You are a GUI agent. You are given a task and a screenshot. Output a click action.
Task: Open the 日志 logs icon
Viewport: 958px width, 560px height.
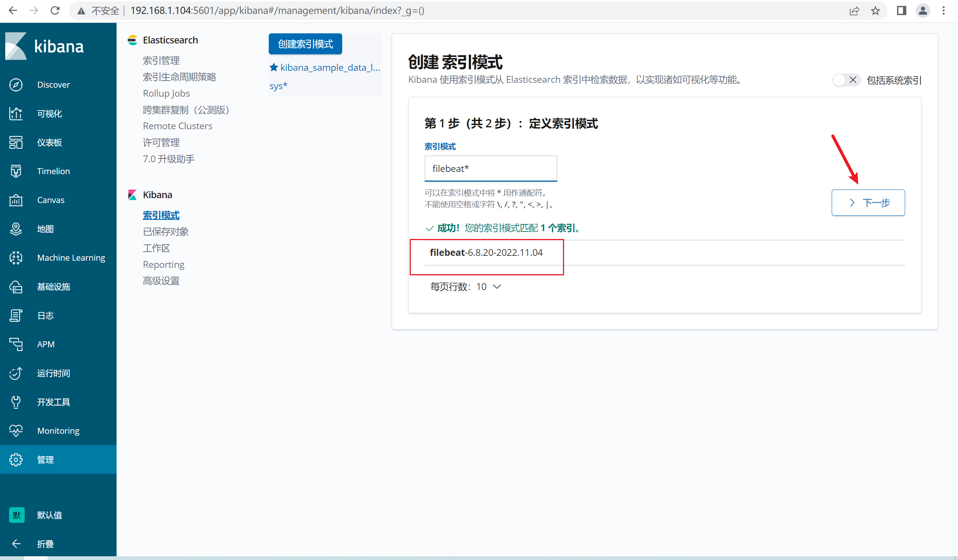click(x=16, y=316)
